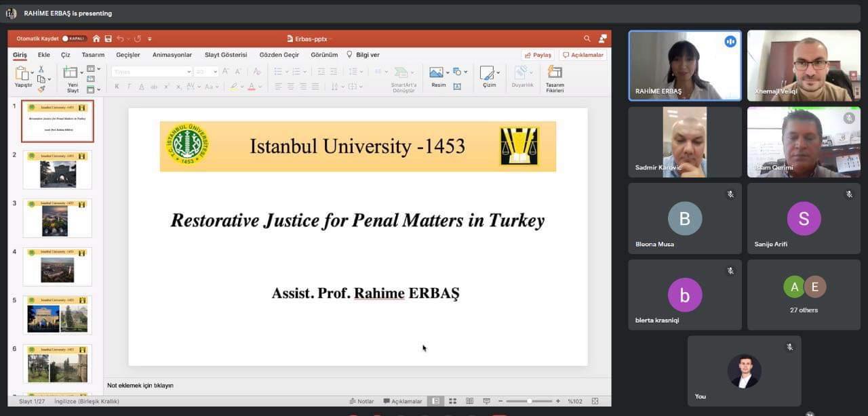The image size is (868, 416).
Task: Open the quick access toolbar customize arrow
Action: 149,39
